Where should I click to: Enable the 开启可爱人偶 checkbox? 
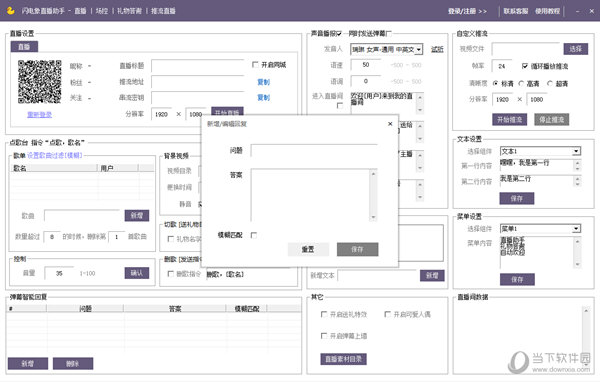[x=387, y=314]
